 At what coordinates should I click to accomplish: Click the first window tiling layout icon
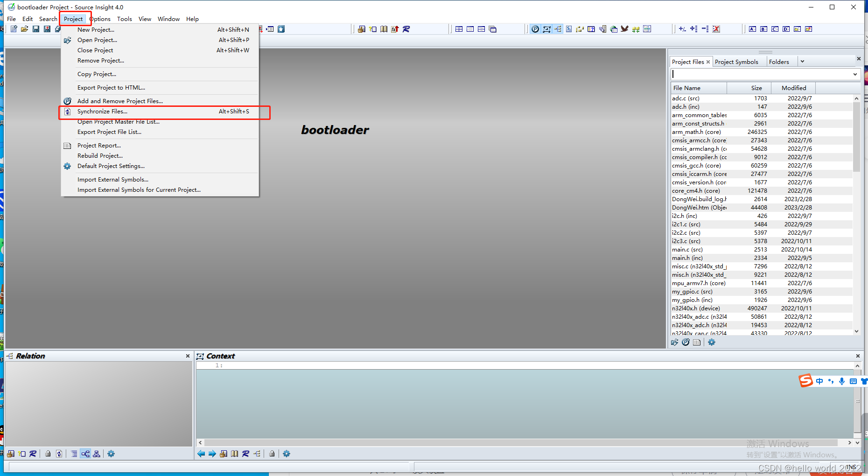click(459, 29)
